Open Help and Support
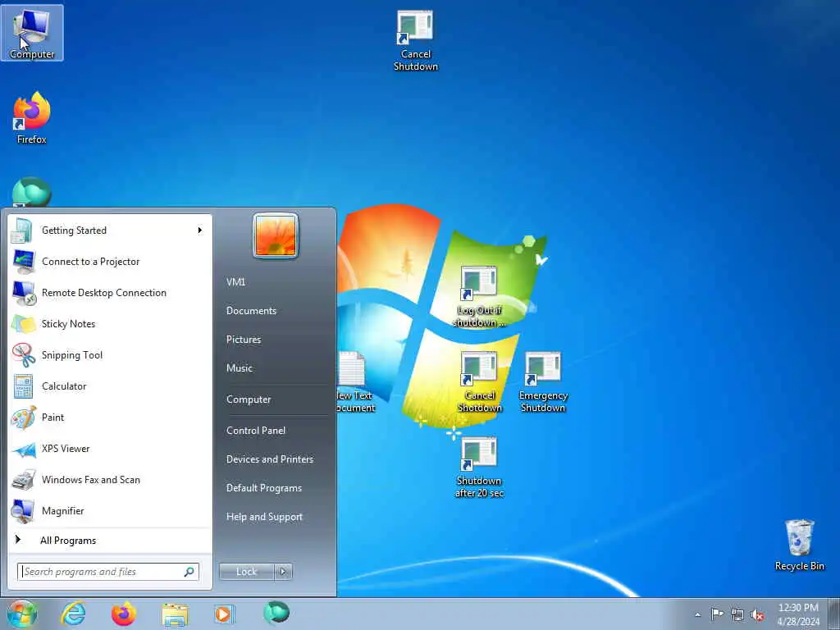Screen dimensions: 840x630 pos(264,517)
